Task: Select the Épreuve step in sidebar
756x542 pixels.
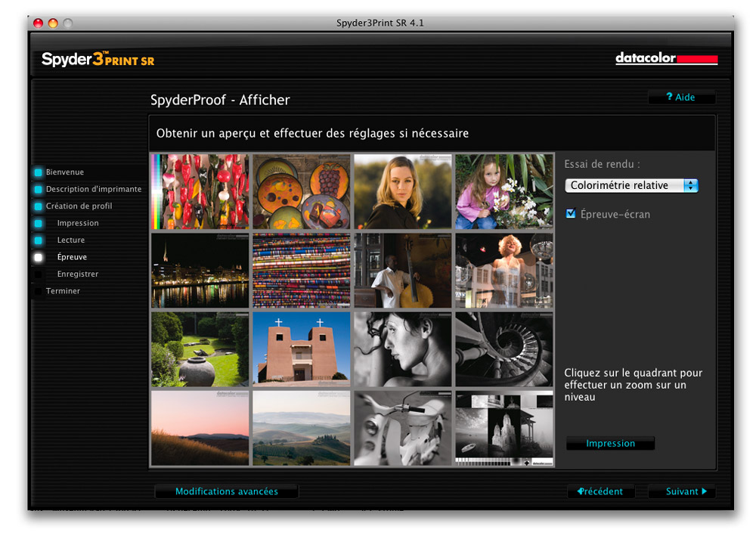Action: click(x=72, y=257)
